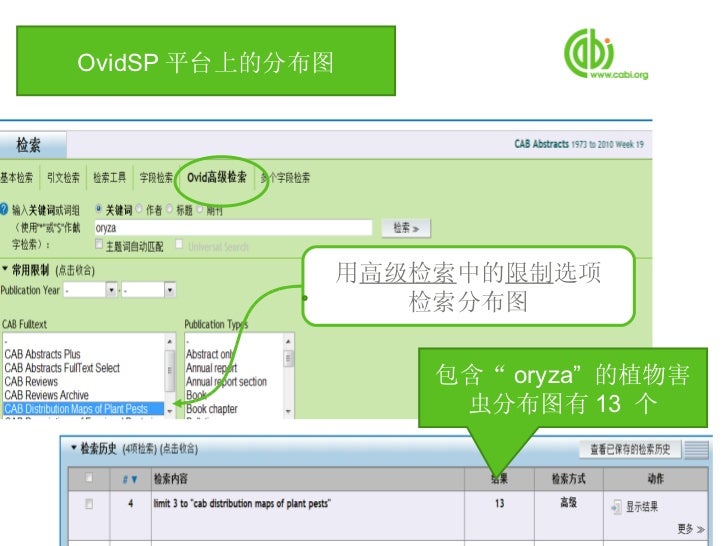Image resolution: width=728 pixels, height=546 pixels.
Task: Open the 多个字段检索 tab
Action: tap(285, 177)
